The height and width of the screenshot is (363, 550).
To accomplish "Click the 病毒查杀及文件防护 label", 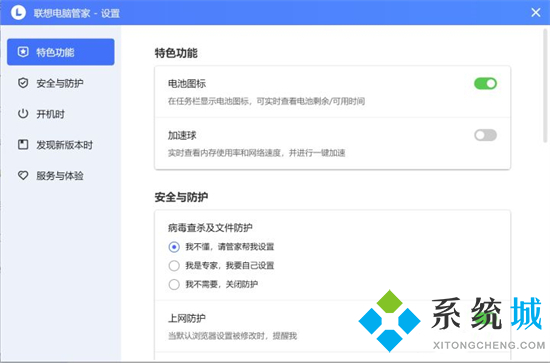I will (210, 228).
